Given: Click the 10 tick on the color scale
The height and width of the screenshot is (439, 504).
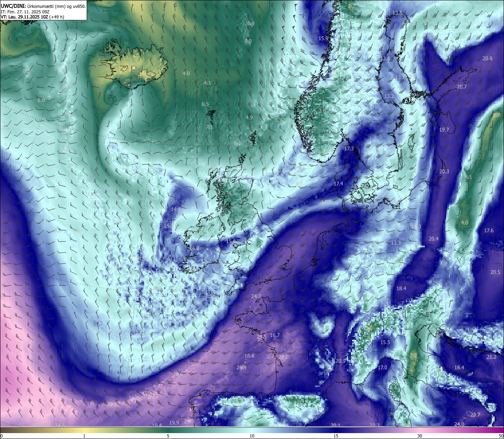Looking at the screenshot, I should tap(252, 436).
